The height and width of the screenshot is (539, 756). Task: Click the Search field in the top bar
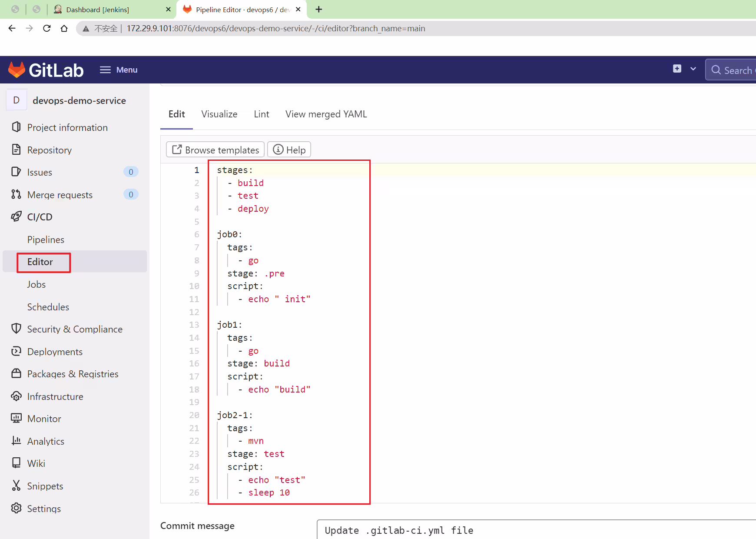[x=732, y=70]
